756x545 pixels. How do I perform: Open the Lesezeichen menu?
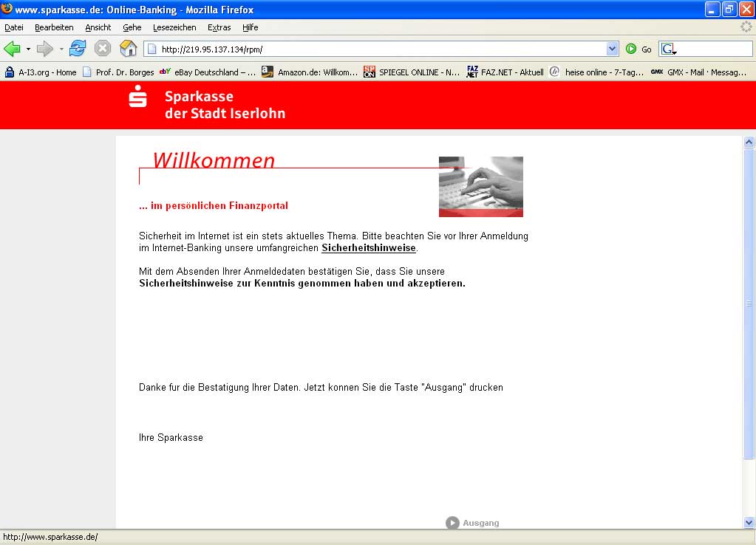tap(174, 27)
